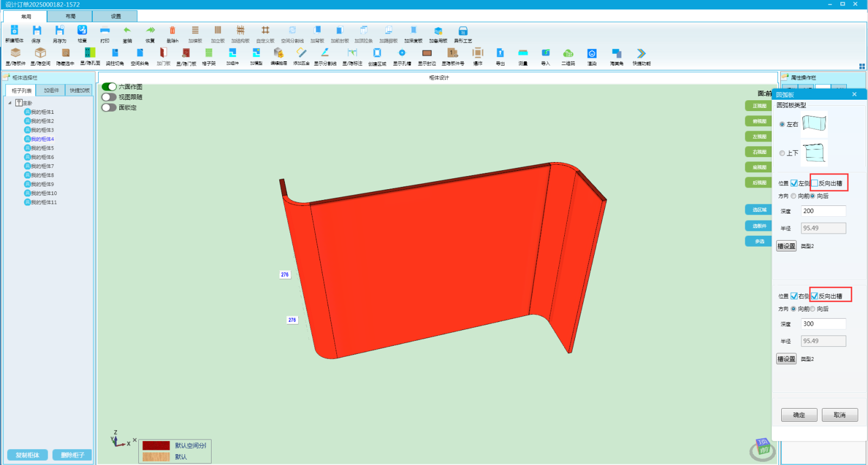The height and width of the screenshot is (465, 868).
Task: Click the 显示孔槽 show hole slot icon
Action: pyautogui.click(x=402, y=53)
